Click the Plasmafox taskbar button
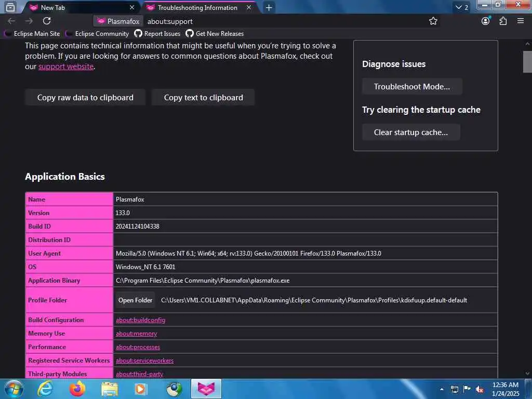532x399 pixels. click(x=206, y=389)
